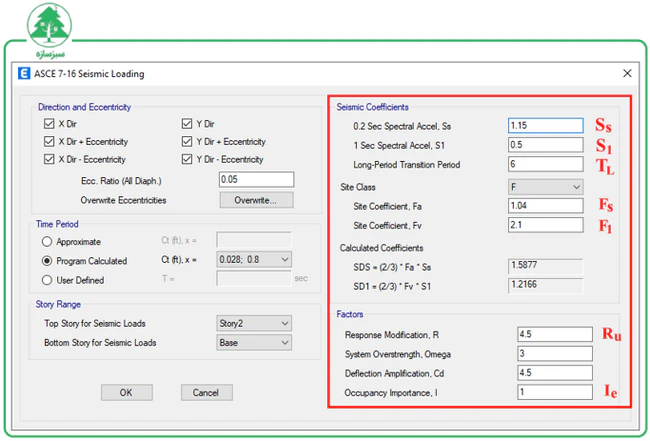Screen dimensions: 650x441
Task: Click the Response Modification R field
Action: 555,334
